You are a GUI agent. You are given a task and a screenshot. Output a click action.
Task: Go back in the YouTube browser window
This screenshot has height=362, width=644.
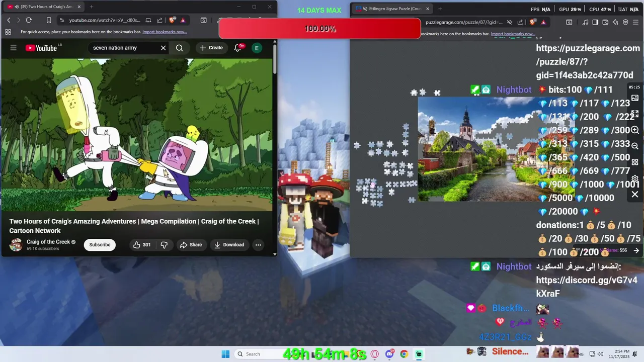(9, 20)
